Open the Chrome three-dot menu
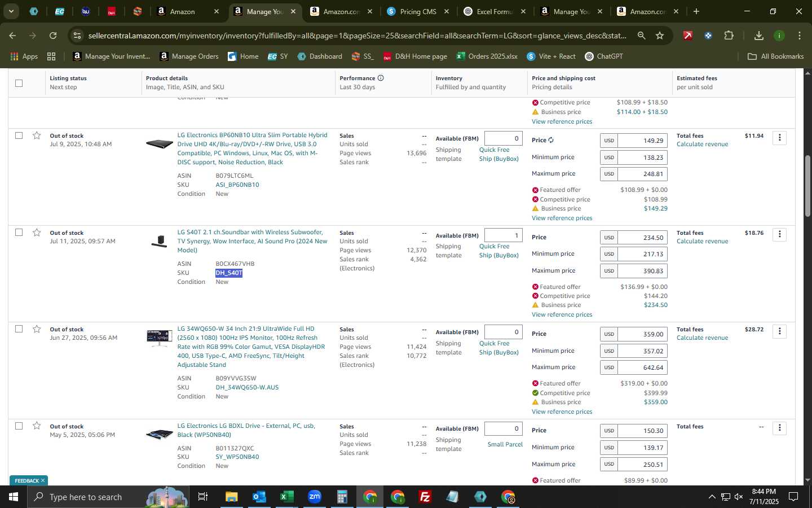This screenshot has width=812, height=508. (x=800, y=36)
